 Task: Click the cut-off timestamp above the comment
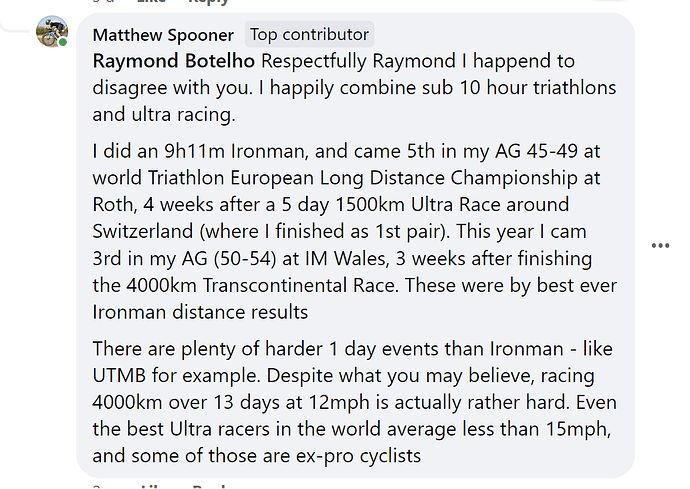click(x=104, y=1)
